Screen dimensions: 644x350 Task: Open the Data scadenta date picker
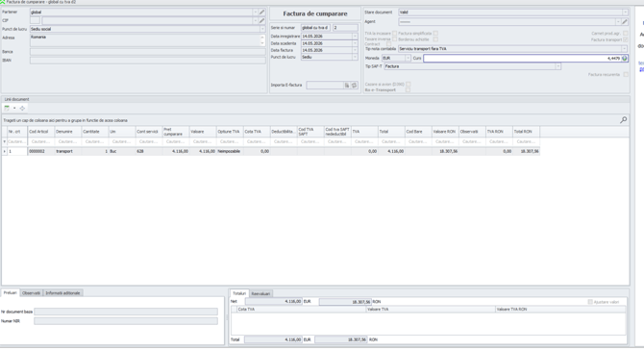point(355,43)
